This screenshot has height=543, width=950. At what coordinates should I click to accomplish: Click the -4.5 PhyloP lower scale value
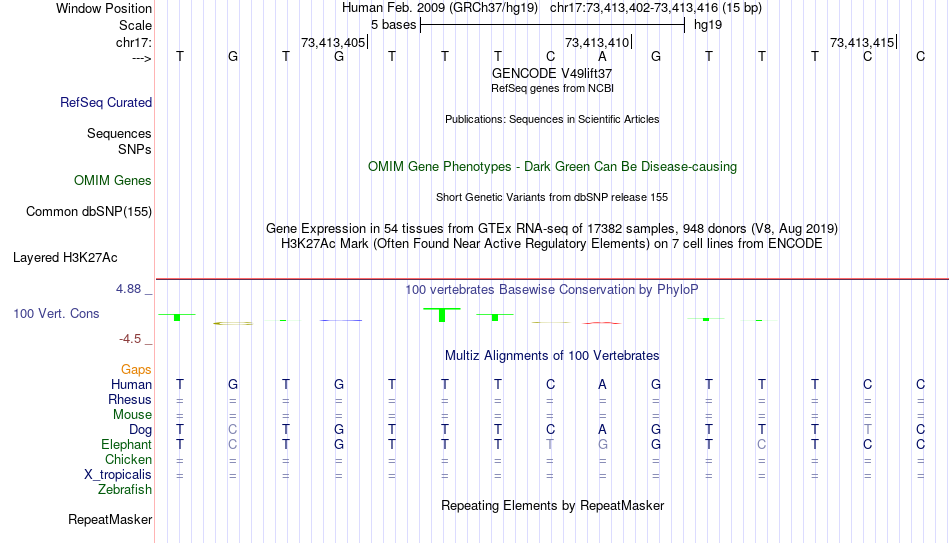130,339
